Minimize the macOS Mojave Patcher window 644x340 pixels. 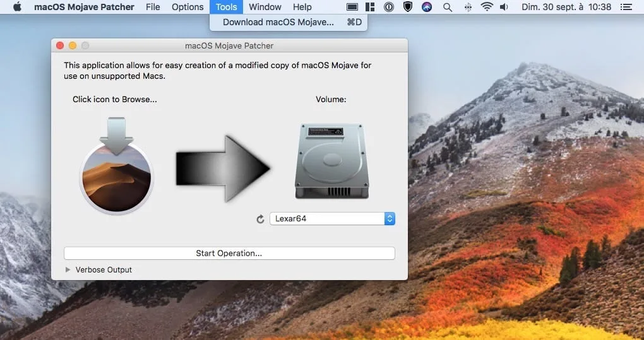click(73, 45)
